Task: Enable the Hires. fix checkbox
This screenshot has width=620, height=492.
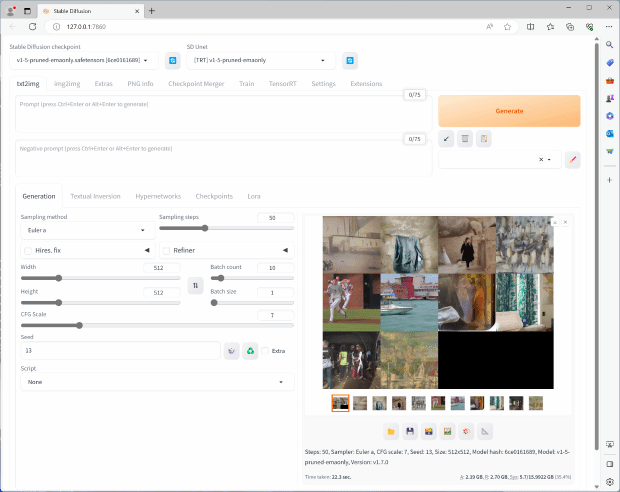Action: [28, 251]
